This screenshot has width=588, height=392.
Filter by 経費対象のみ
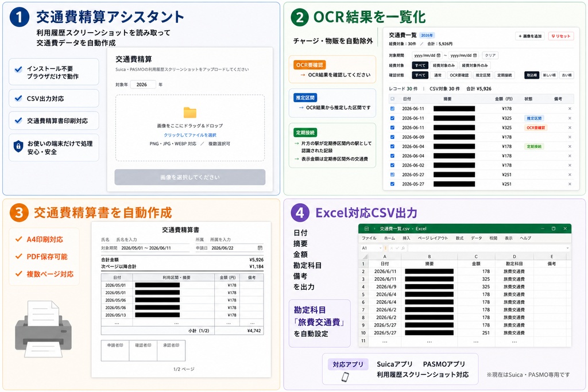444,65
